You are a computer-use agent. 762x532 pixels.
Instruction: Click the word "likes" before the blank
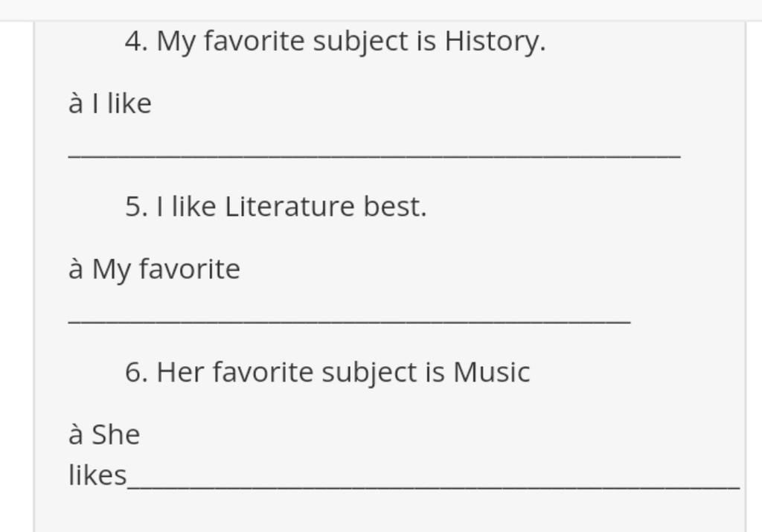tap(97, 475)
